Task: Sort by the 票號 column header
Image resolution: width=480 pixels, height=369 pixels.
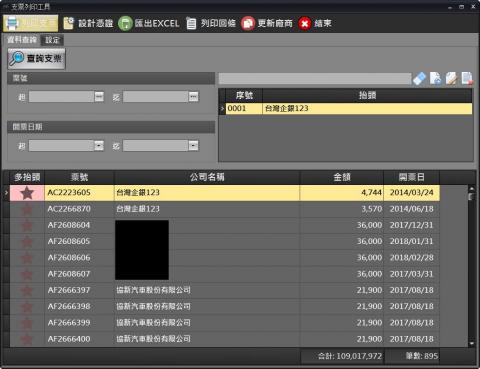Action: point(79,177)
